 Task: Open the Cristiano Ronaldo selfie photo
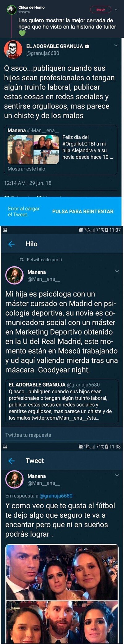tap(62, 573)
